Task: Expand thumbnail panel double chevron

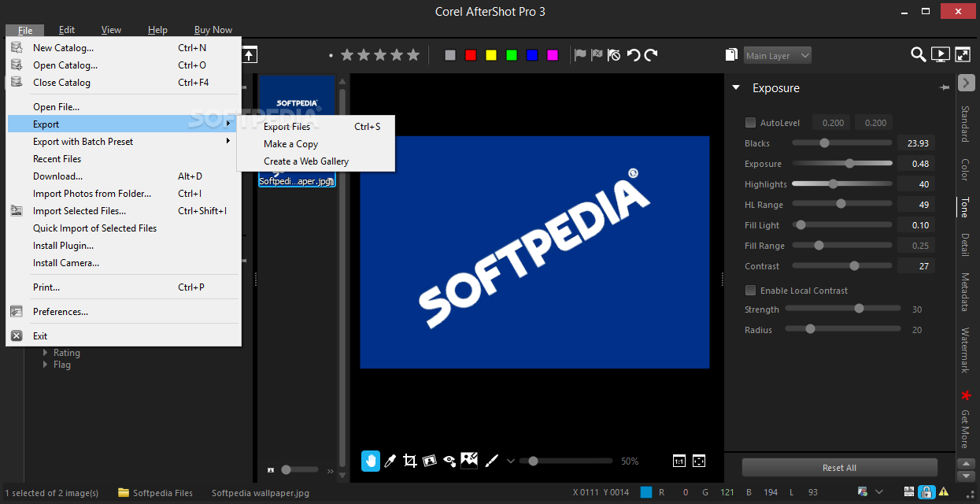Action: click(x=331, y=471)
